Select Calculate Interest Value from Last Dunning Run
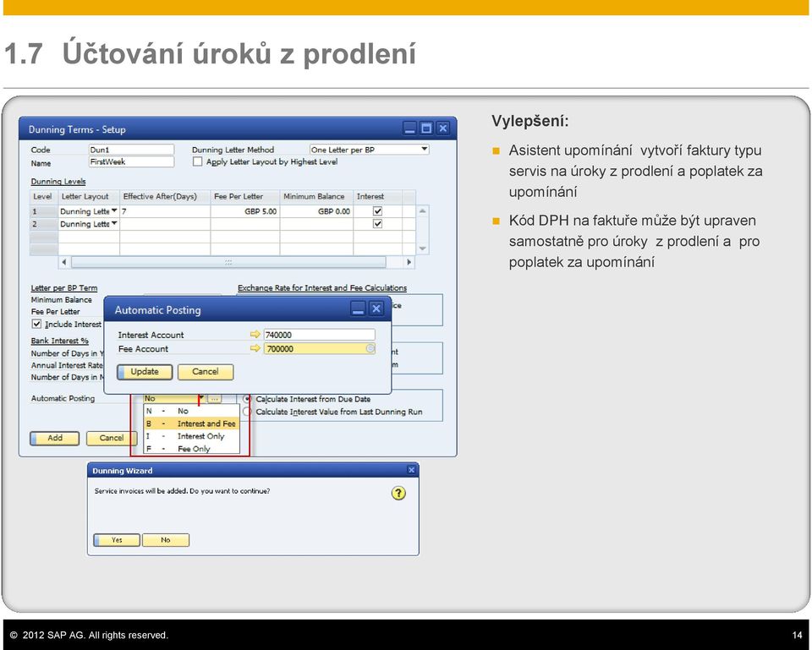Screen dimensions: 812x650 click(x=247, y=412)
